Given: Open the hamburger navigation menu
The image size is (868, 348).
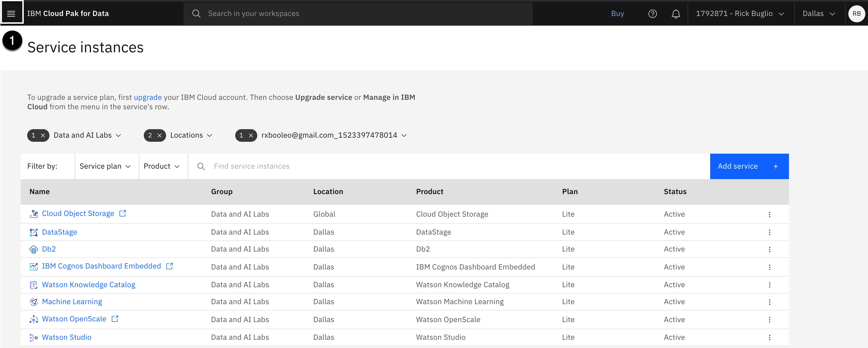Looking at the screenshot, I should tap(11, 14).
